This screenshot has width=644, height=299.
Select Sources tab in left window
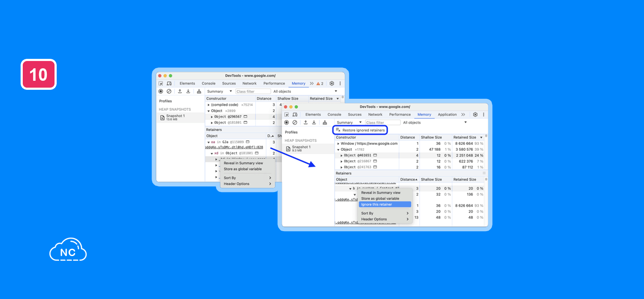(229, 83)
